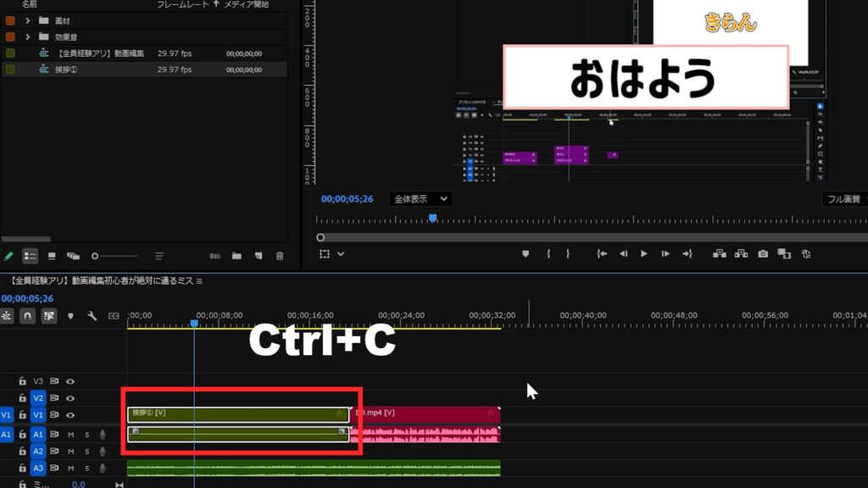
Task: Step forward one frame
Action: coord(665,254)
